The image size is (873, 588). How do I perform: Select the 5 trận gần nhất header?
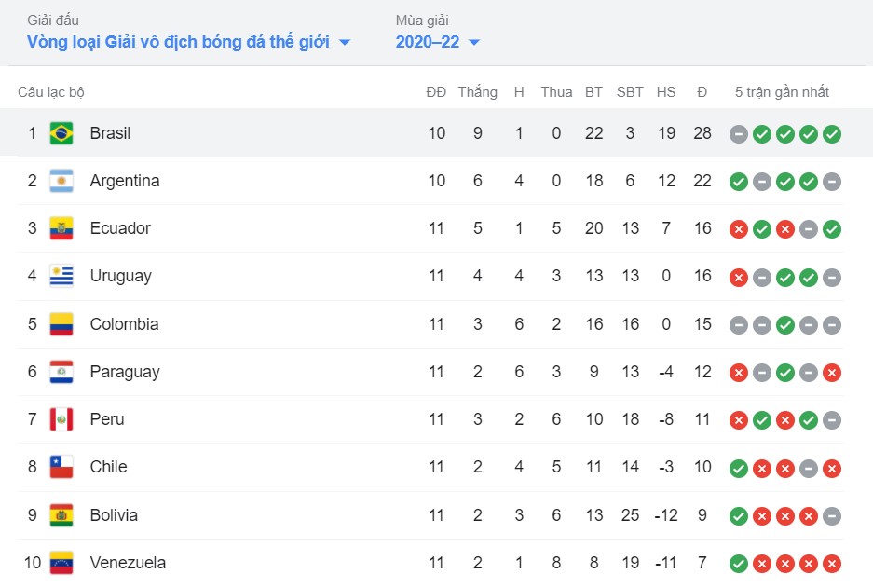coord(782,92)
